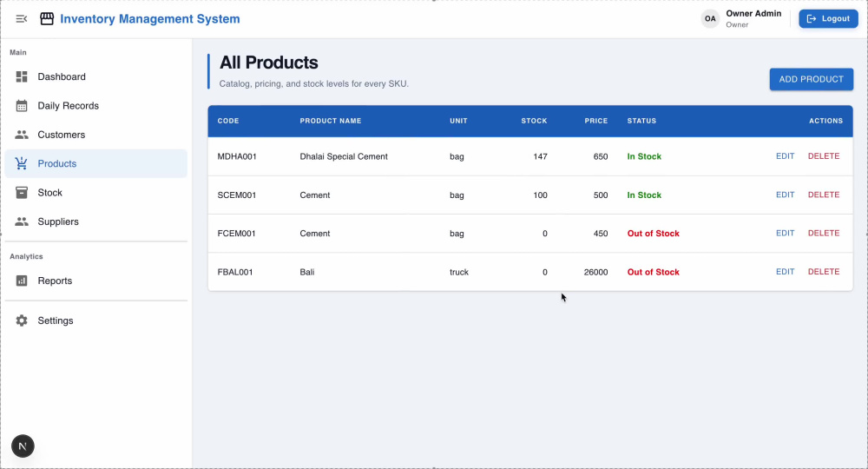868x469 pixels.
Task: Go to the Products menu item
Action: coord(96,163)
